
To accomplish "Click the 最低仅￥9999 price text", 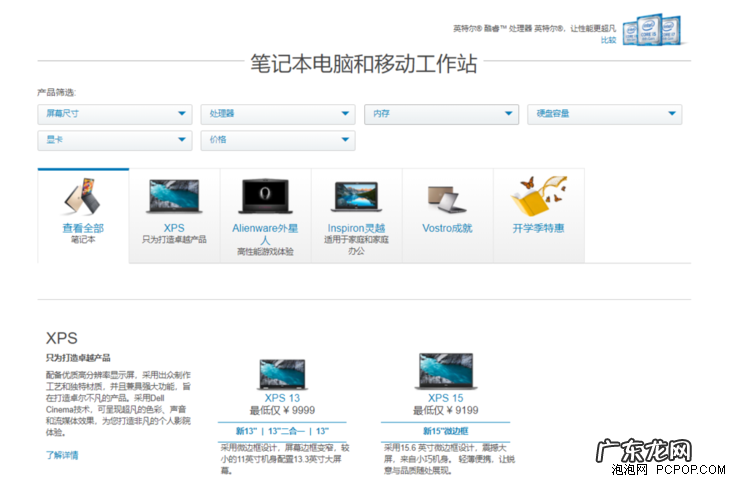I will pyautogui.click(x=282, y=411).
